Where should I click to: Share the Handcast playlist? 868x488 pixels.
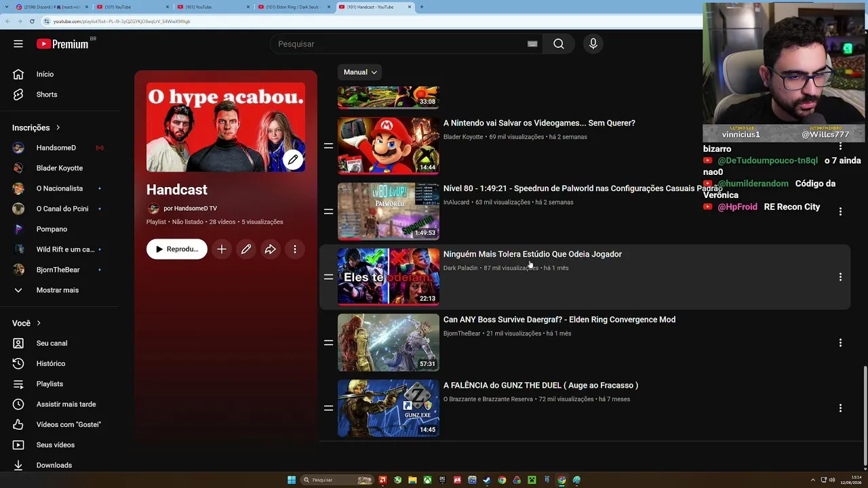(x=271, y=249)
